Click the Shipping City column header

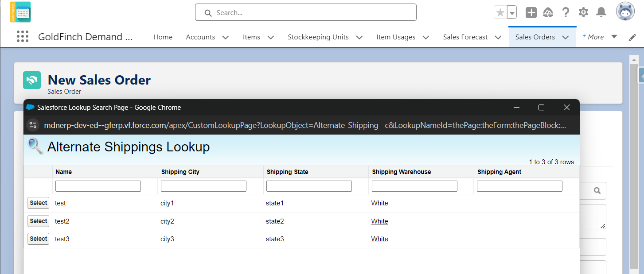pyautogui.click(x=180, y=172)
